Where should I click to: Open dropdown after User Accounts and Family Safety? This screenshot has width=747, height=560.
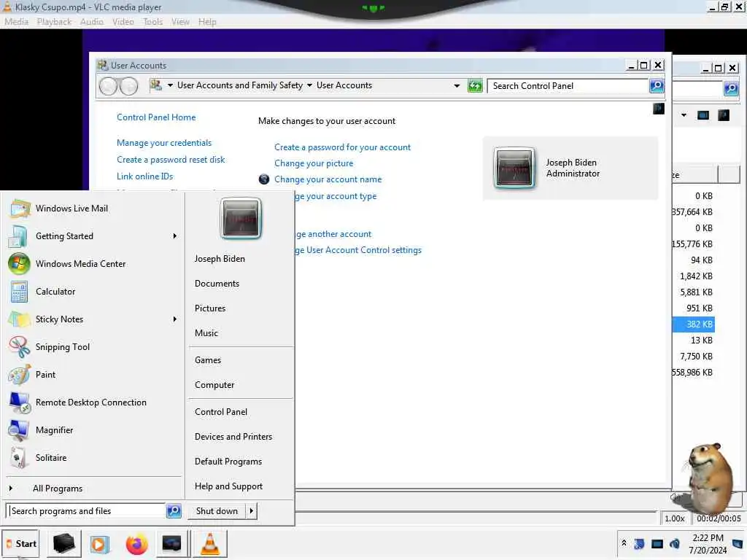point(309,85)
